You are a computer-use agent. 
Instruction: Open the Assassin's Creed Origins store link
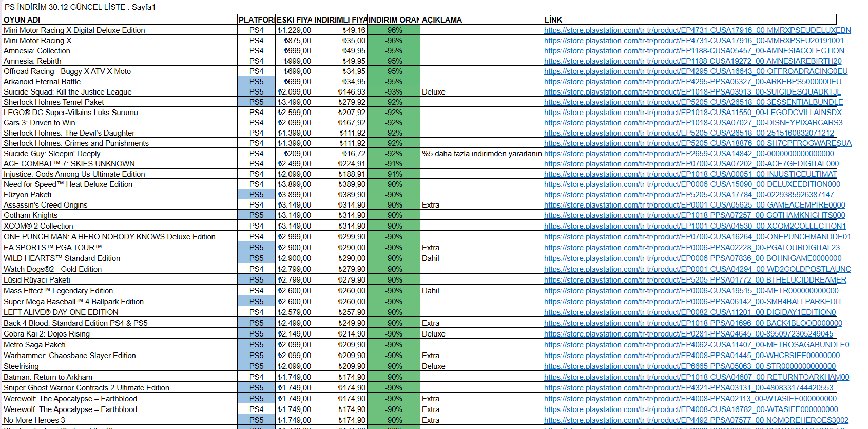pyautogui.click(x=695, y=205)
